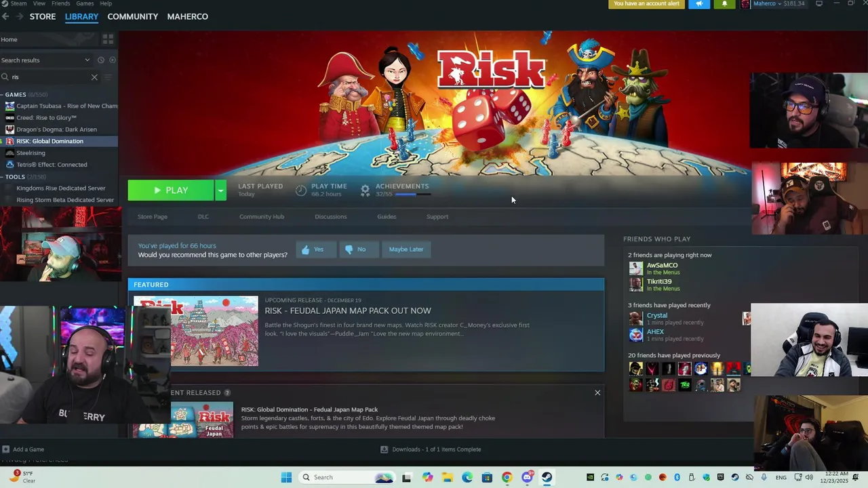Open Discord from the taskbar
Image resolution: width=868 pixels, height=488 pixels.
pos(527,477)
